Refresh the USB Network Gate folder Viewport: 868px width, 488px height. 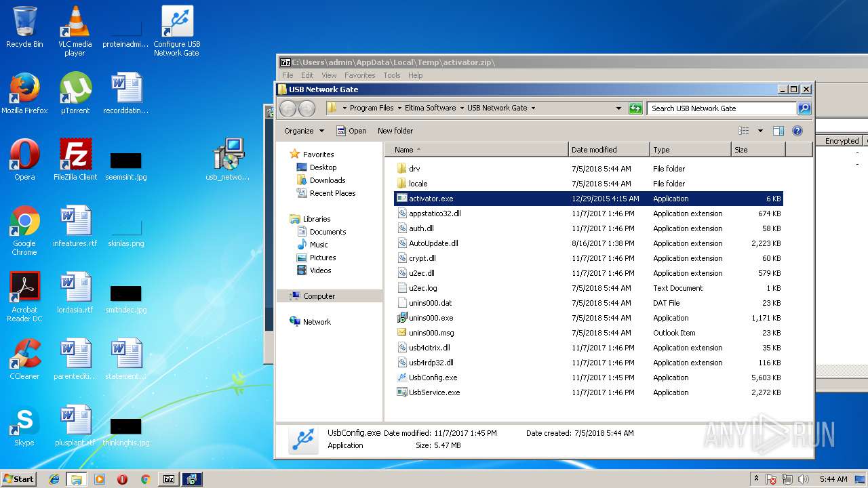(635, 108)
